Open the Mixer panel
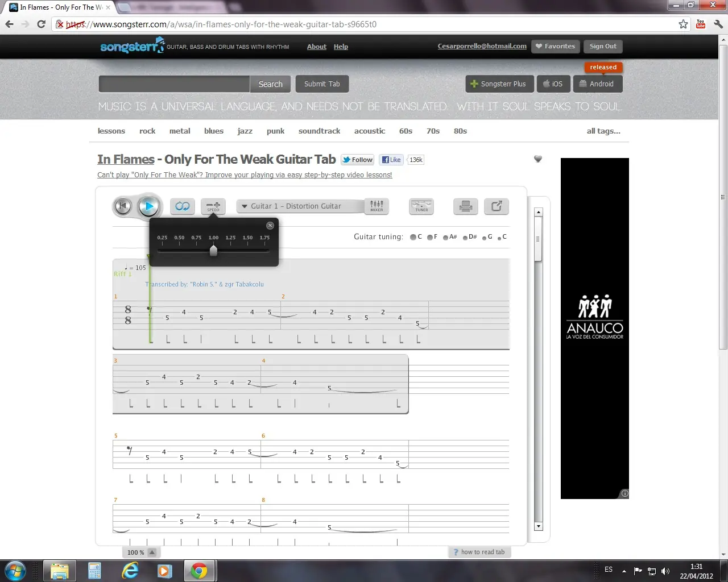This screenshot has height=582, width=728. click(x=377, y=206)
